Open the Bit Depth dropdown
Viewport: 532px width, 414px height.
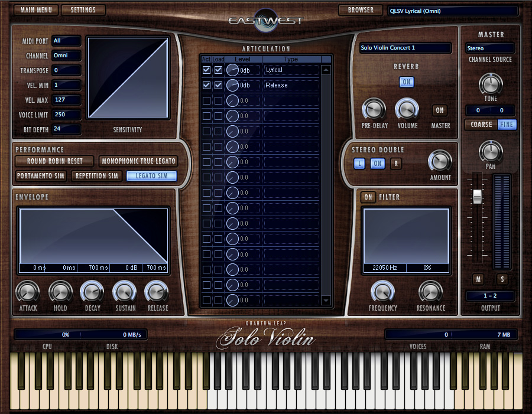[x=66, y=129]
